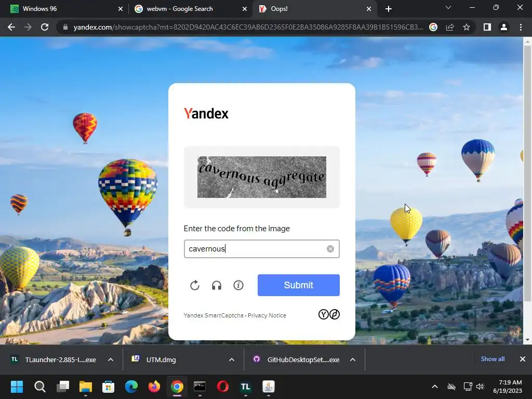This screenshot has height=399, width=532.
Task: Switch to audio captcha with headphones icon
Action: 217,285
